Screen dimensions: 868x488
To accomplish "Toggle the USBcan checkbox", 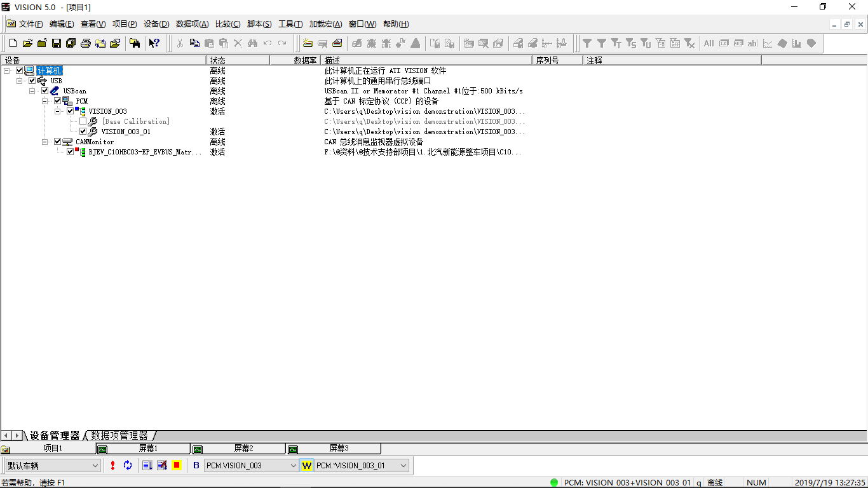I will pyautogui.click(x=45, y=91).
